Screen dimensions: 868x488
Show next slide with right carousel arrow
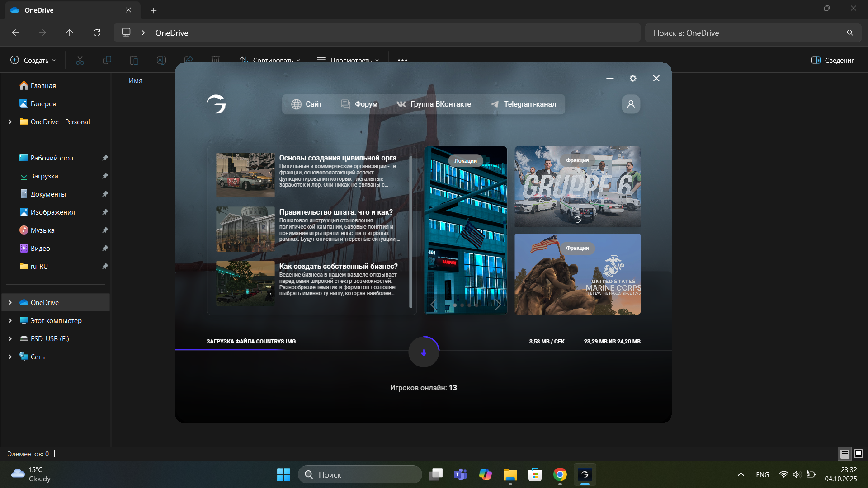(498, 305)
